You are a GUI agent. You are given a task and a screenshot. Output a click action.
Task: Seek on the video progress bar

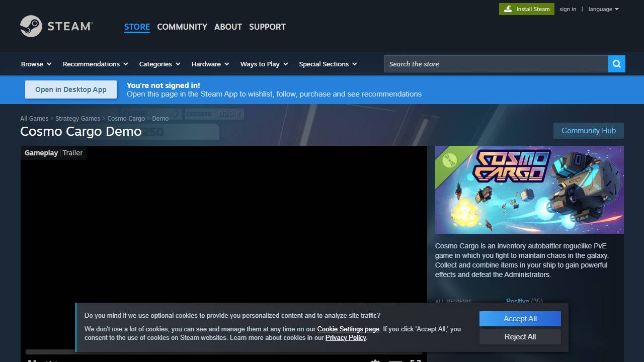click(x=224, y=352)
